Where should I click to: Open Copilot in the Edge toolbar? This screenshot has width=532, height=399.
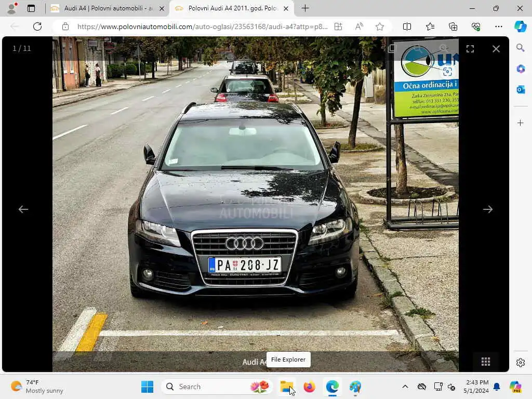tap(520, 26)
